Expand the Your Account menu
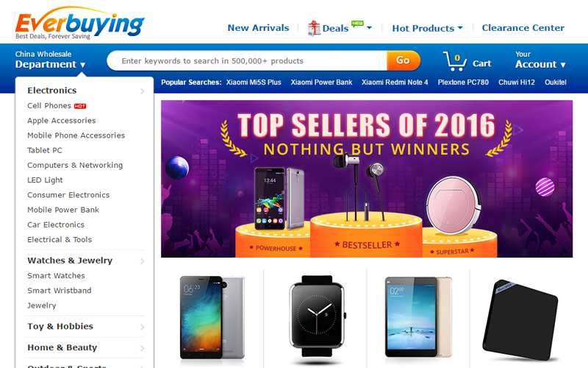Screen dimensions: 588x368 pyautogui.click(x=540, y=60)
